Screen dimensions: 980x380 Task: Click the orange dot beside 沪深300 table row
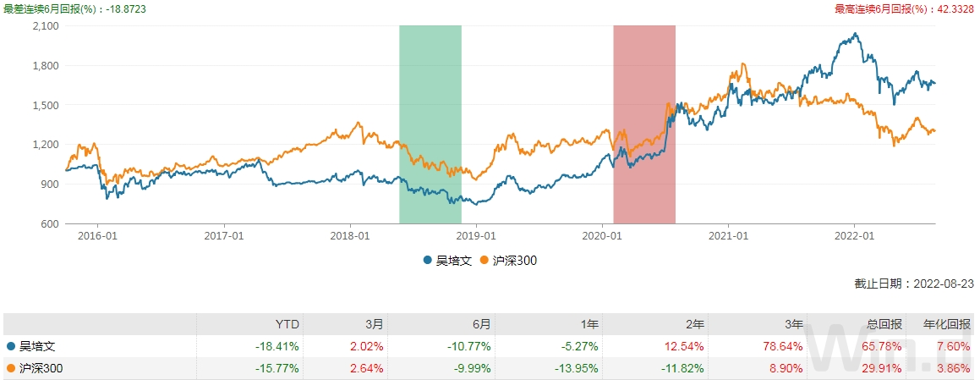(10, 368)
